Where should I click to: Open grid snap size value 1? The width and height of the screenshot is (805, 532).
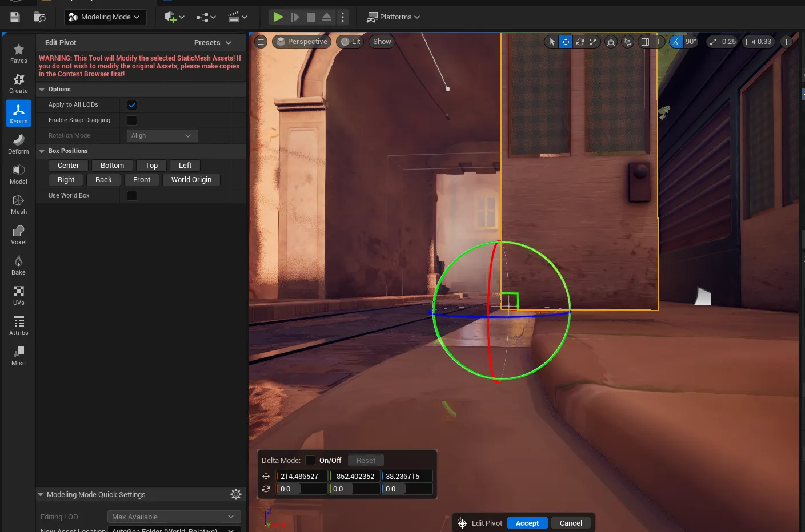coord(658,42)
